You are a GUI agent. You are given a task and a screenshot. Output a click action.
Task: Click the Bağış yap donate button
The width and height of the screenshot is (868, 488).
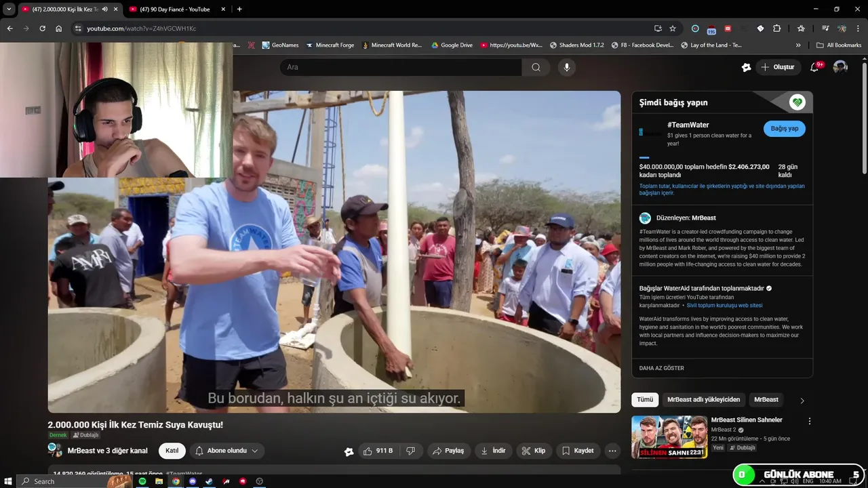785,129
